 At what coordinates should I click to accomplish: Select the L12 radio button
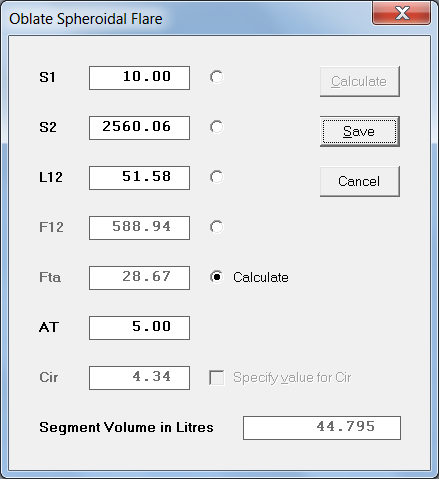point(216,177)
